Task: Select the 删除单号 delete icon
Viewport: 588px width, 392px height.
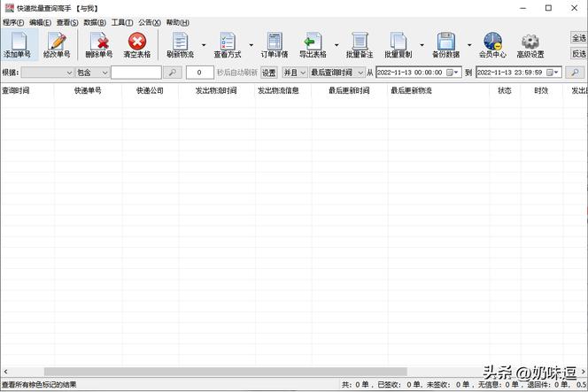Action: click(x=99, y=44)
